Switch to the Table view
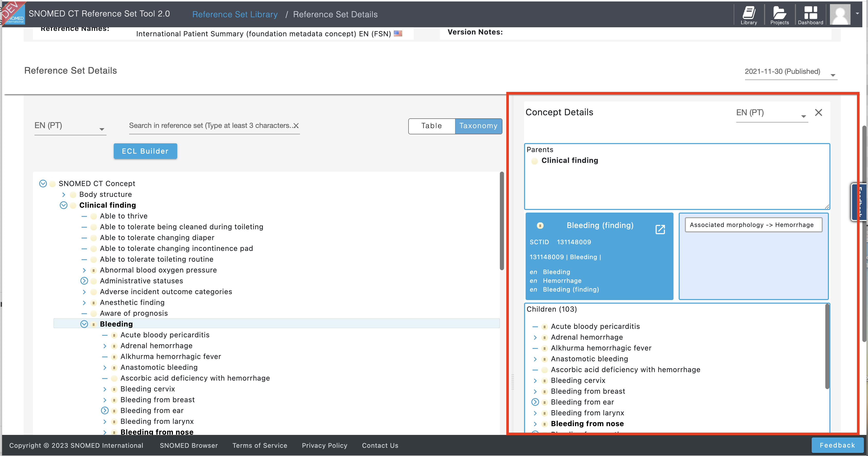868x456 pixels. coord(431,126)
